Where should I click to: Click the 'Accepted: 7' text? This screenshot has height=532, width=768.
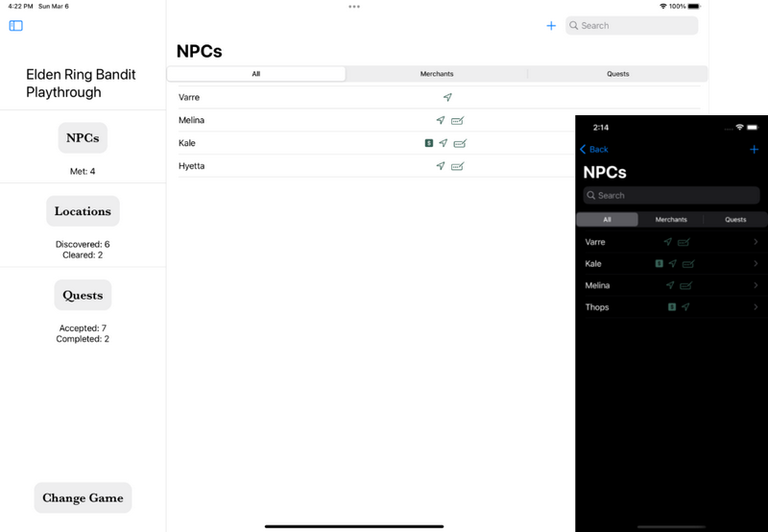tap(83, 328)
